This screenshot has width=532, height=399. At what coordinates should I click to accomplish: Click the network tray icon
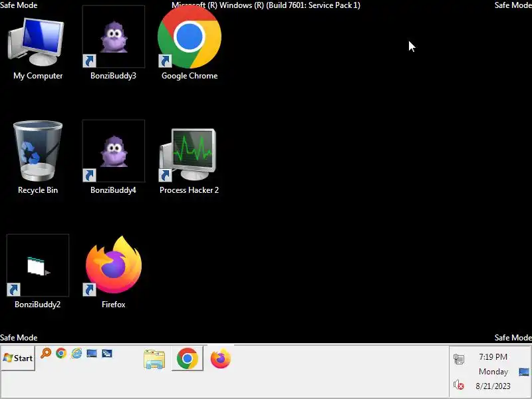tap(459, 358)
